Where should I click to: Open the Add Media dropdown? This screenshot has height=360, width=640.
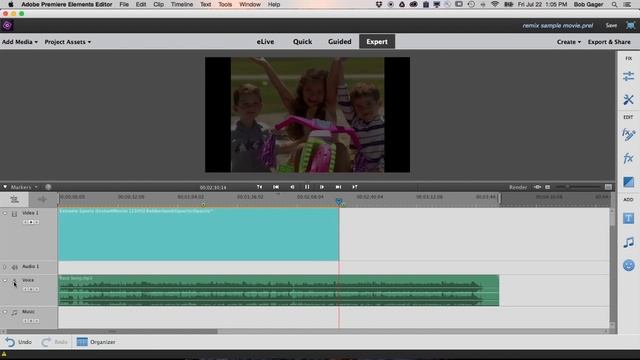[x=20, y=42]
